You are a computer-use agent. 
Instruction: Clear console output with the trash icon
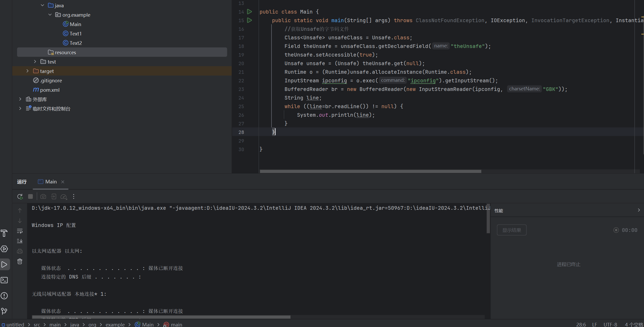tap(20, 261)
